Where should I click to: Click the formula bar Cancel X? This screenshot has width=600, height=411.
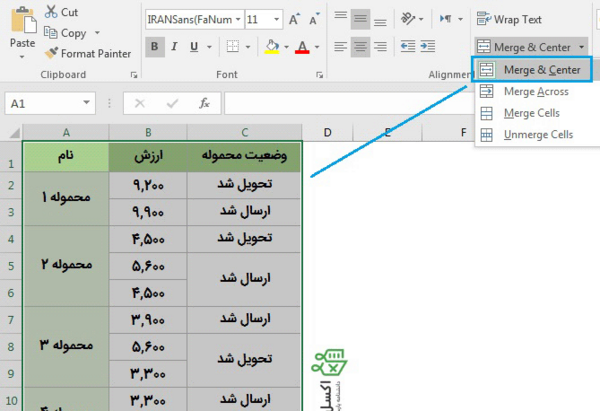(140, 103)
